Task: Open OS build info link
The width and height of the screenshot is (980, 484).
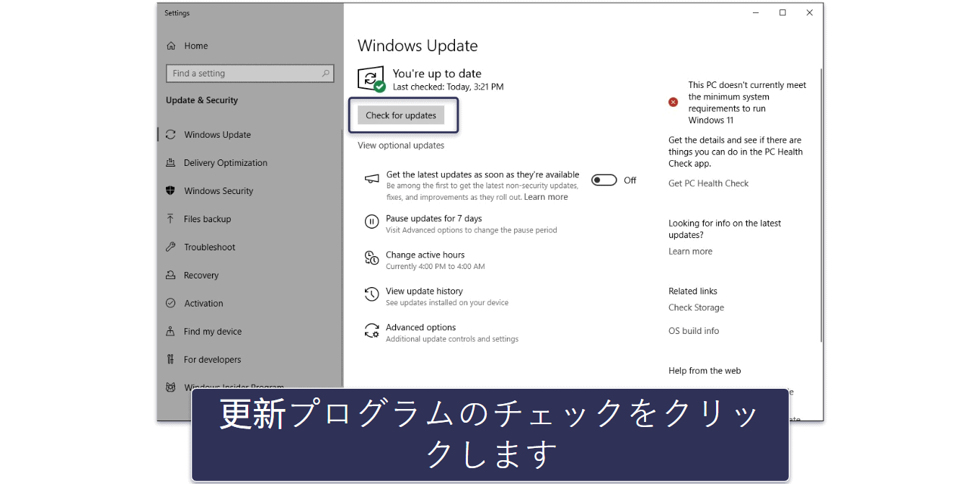Action: (694, 331)
